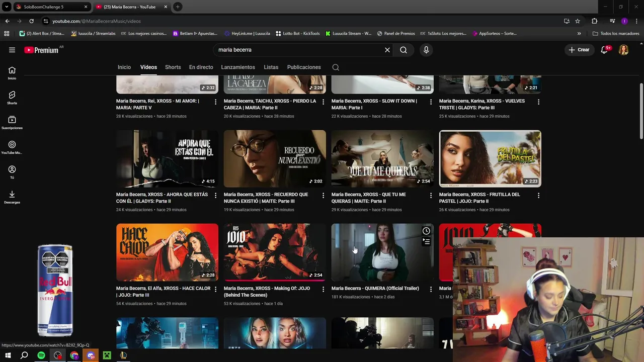Open options for RECUERDO QUE NUNCA EXISTIÓ
Viewport: 644px width, 362px height.
click(323, 195)
